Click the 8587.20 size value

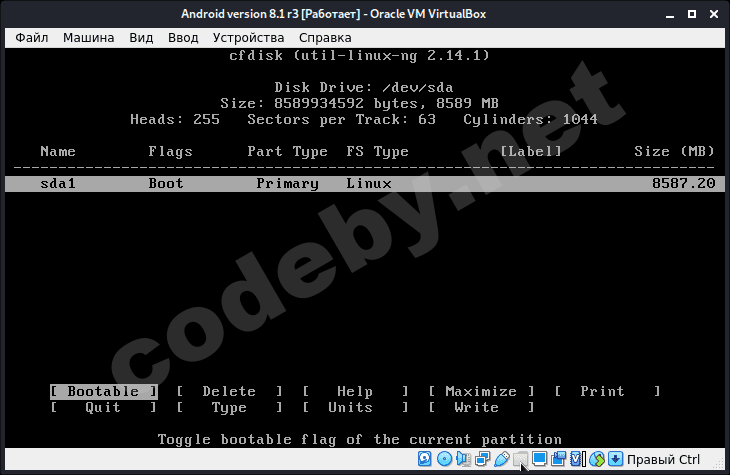(683, 183)
